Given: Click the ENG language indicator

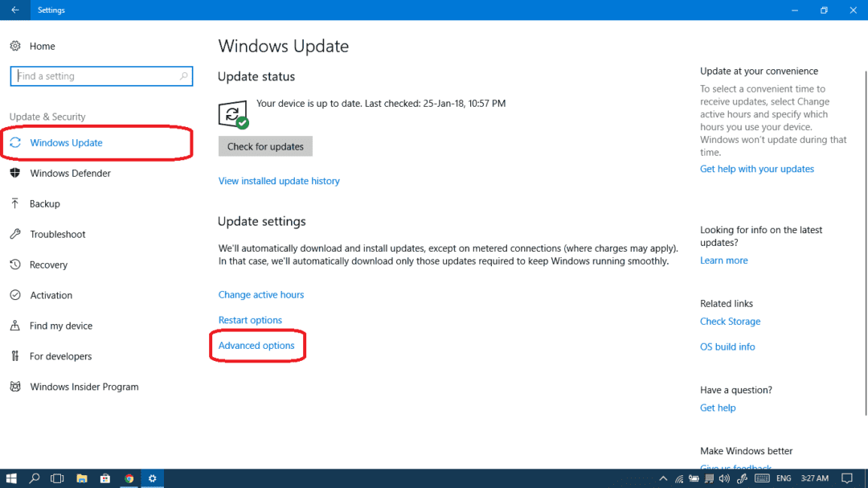Looking at the screenshot, I should click(784, 478).
